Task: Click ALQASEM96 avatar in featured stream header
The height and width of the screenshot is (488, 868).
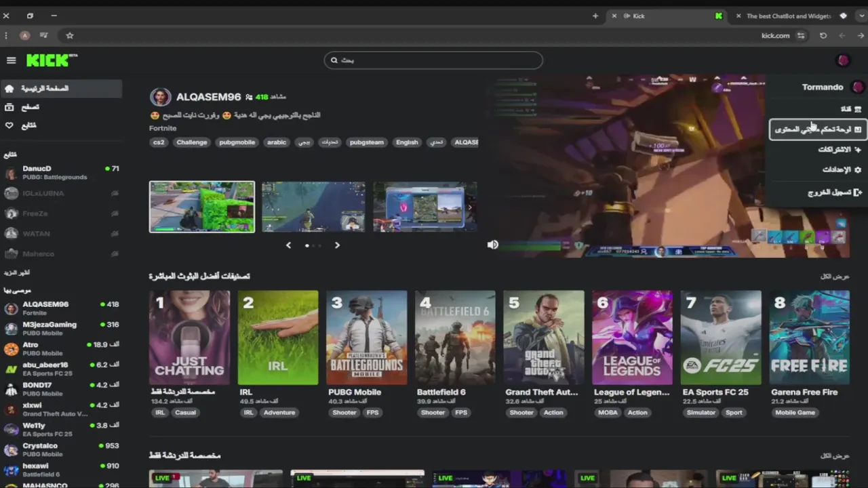Action: 160,98
